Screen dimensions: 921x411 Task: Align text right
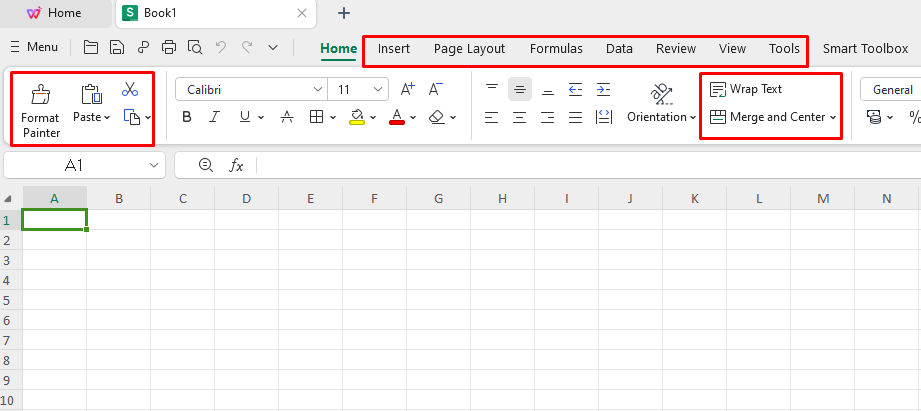[x=547, y=117]
